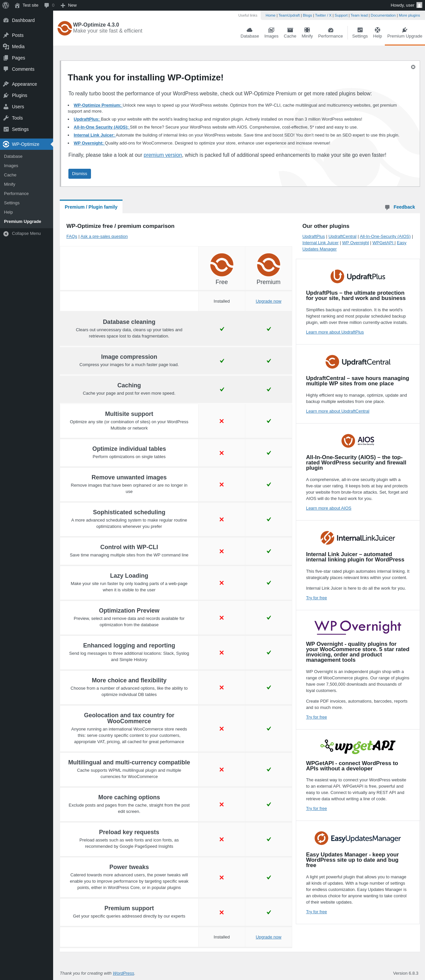425x980 pixels.
Task: Click the Help lifebuoy icon
Action: tap(377, 30)
